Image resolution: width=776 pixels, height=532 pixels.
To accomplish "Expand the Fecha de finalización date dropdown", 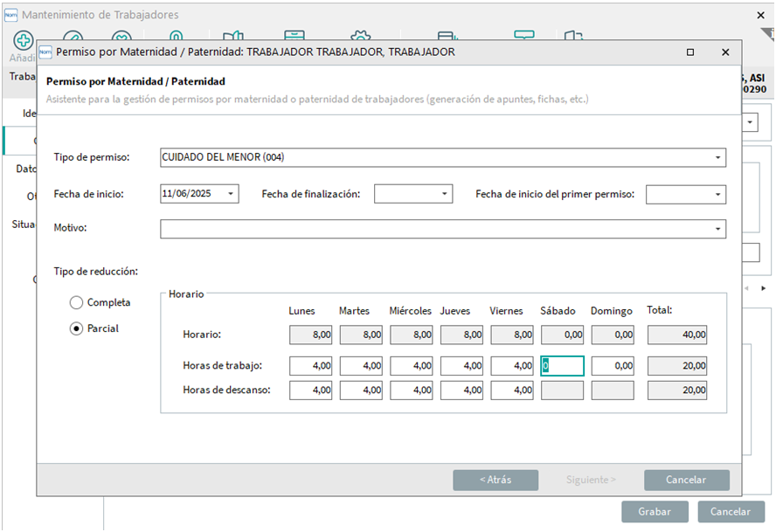I will click(x=444, y=194).
